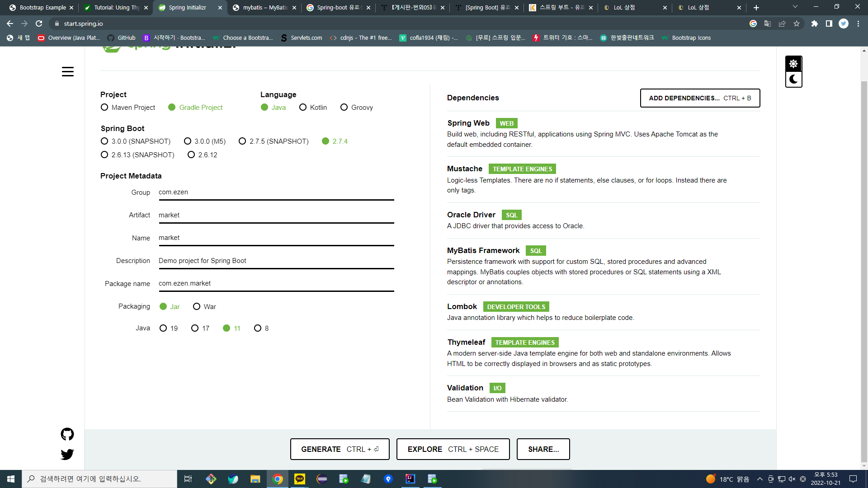Open KakaoTalk from the taskbar
Screen dimensions: 868x488
pyautogui.click(x=299, y=479)
